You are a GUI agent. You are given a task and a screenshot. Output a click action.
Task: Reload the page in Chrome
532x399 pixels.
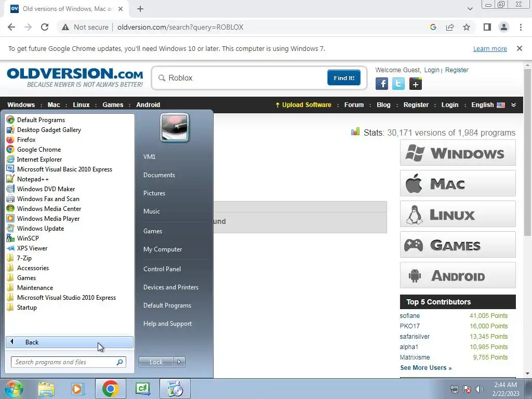point(45,27)
